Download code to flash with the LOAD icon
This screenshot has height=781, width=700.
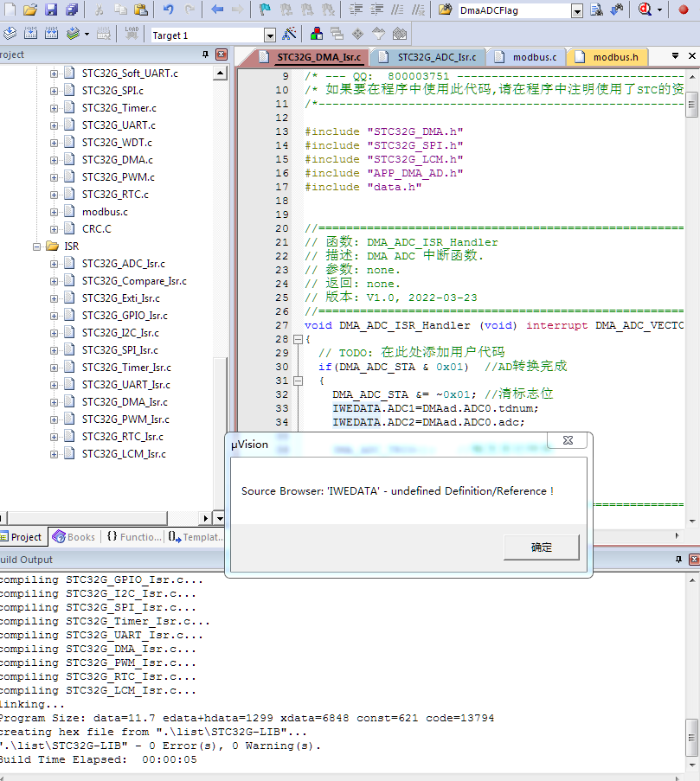point(132,34)
